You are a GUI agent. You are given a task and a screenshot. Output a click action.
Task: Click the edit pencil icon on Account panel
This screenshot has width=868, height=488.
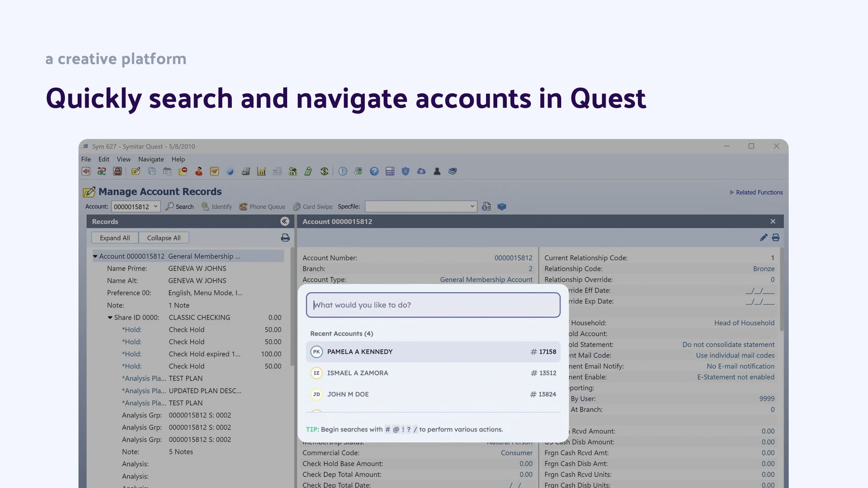click(764, 237)
